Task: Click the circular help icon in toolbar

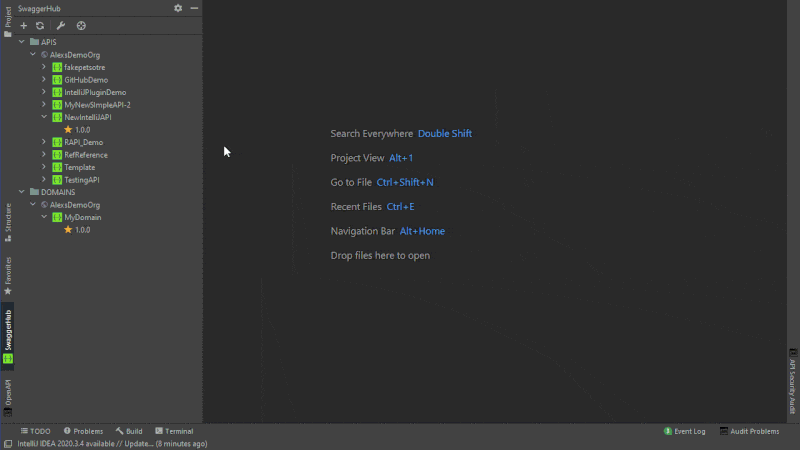Action: 81,26
